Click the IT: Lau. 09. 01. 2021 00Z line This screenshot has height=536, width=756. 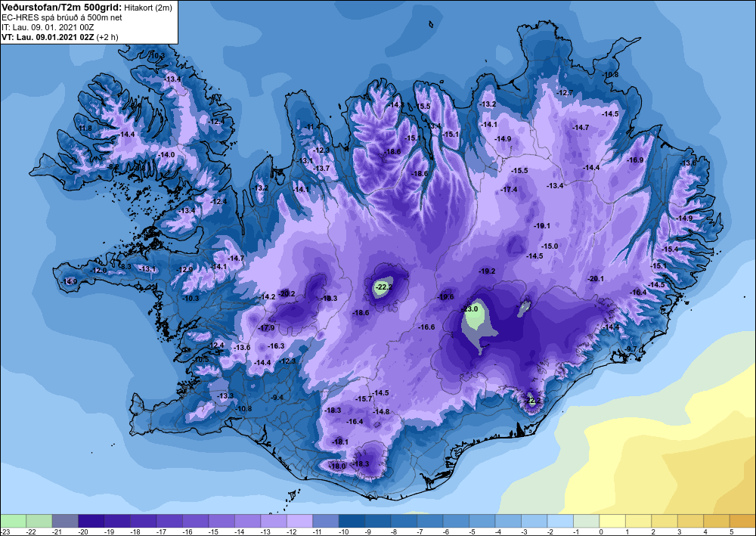pos(48,27)
